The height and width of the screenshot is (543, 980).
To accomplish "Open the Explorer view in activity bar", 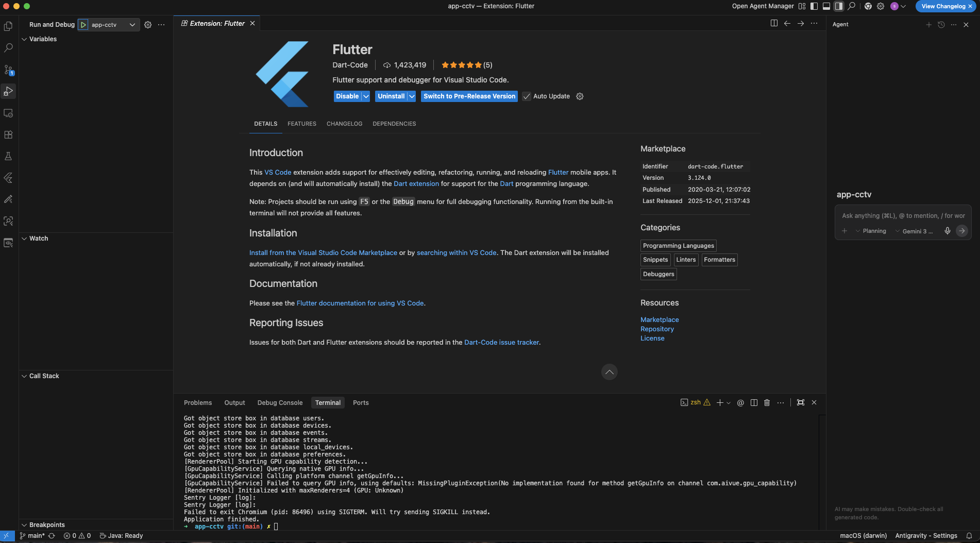I will 8,26.
